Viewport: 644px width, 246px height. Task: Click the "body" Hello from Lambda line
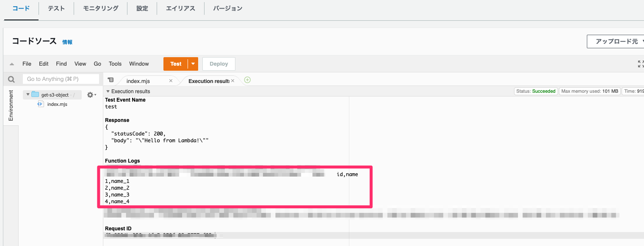click(160, 141)
